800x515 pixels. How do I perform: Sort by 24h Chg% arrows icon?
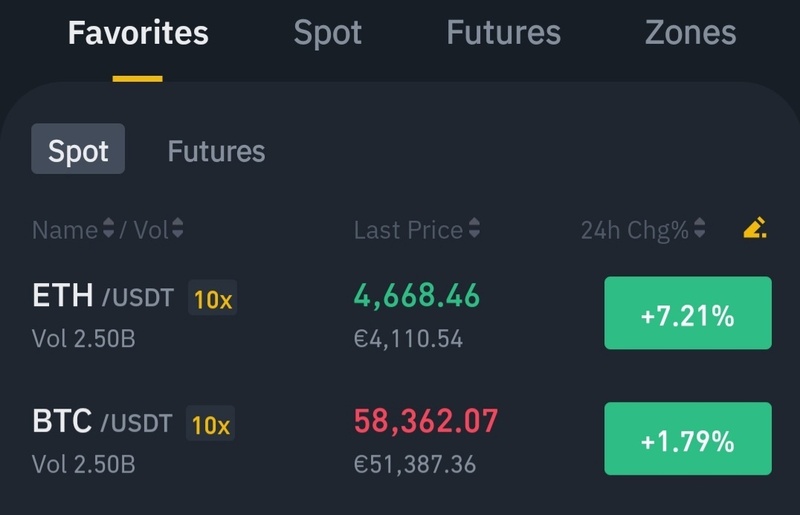click(700, 230)
